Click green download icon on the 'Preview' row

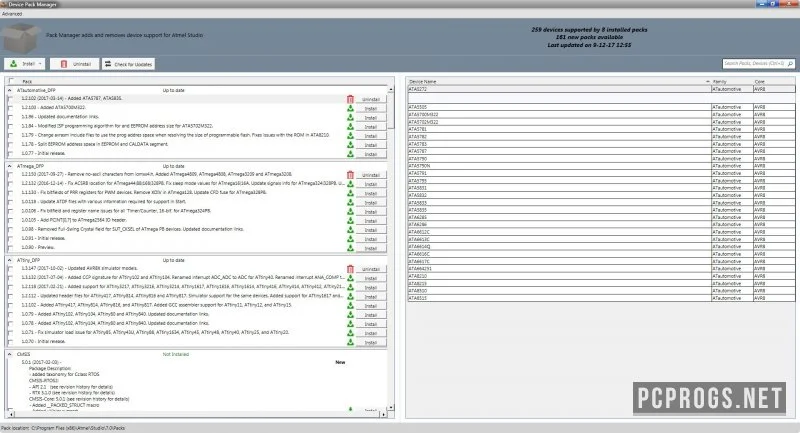[x=351, y=248]
